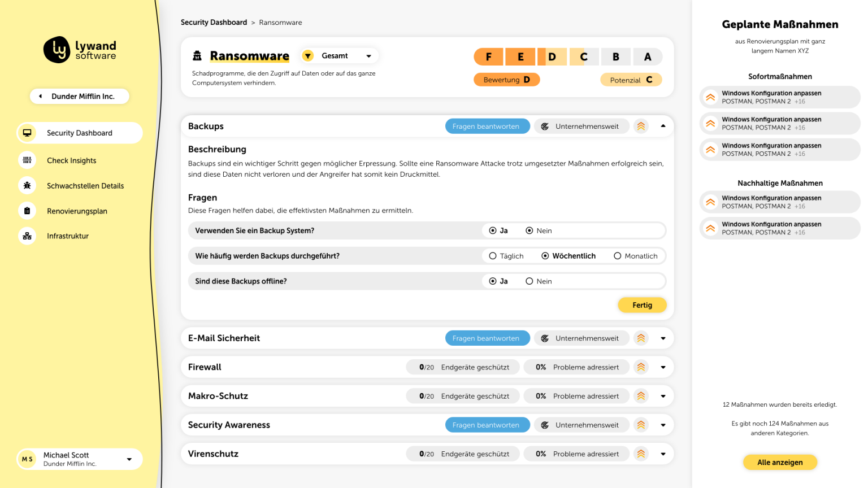Click the Infrastruktur network icon

pos(27,236)
